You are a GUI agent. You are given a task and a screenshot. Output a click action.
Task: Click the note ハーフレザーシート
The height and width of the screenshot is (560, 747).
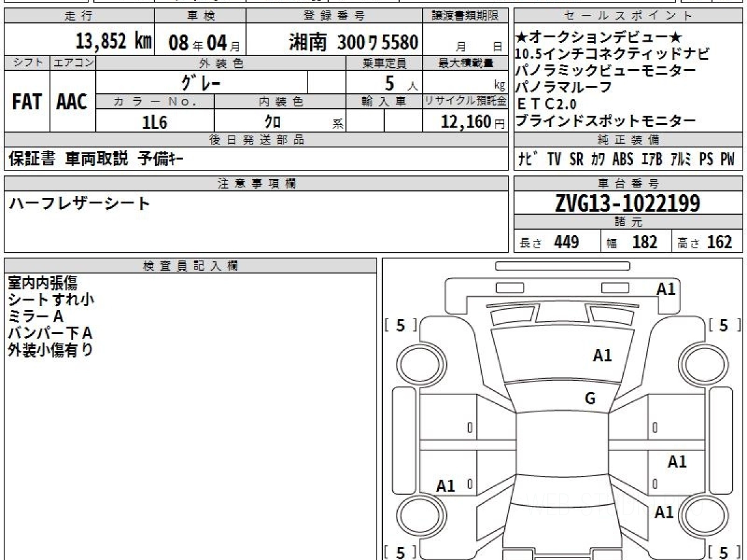79,203
